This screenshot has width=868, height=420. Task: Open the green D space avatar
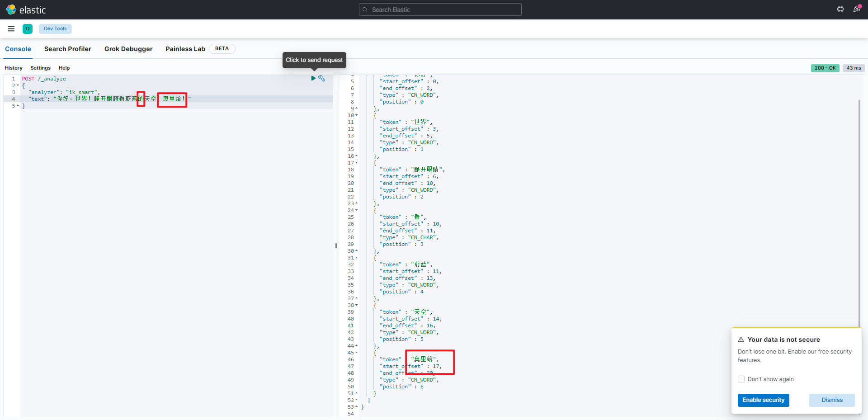coord(28,29)
